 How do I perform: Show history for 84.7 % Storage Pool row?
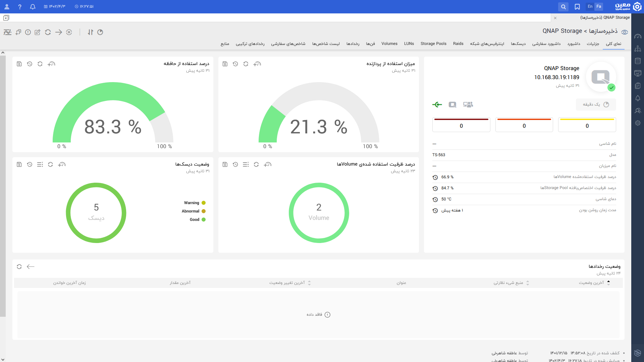(x=435, y=188)
